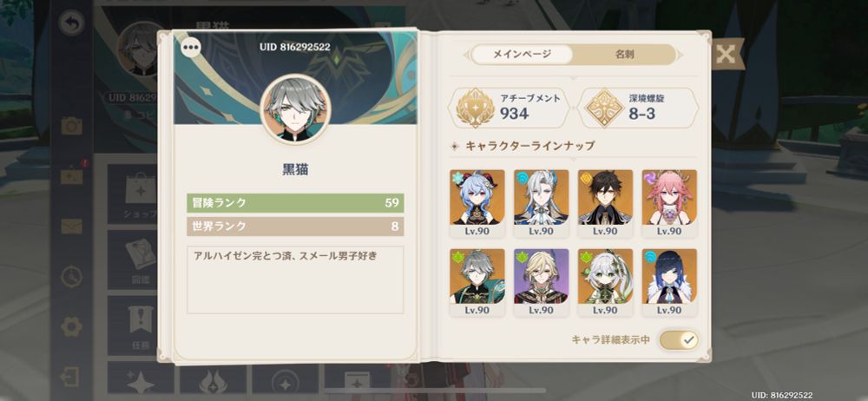Select the pink-haired character in lineup
This screenshot has width=868, height=401.
point(669,203)
